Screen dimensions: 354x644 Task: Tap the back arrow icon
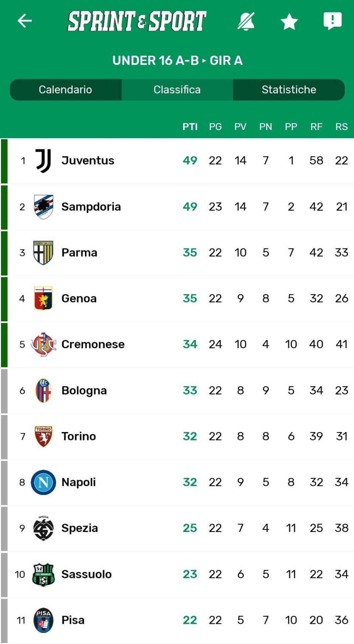(25, 21)
